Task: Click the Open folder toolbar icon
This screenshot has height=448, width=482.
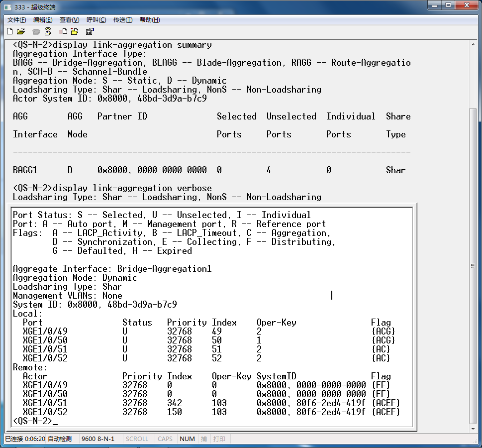Action: [x=21, y=31]
